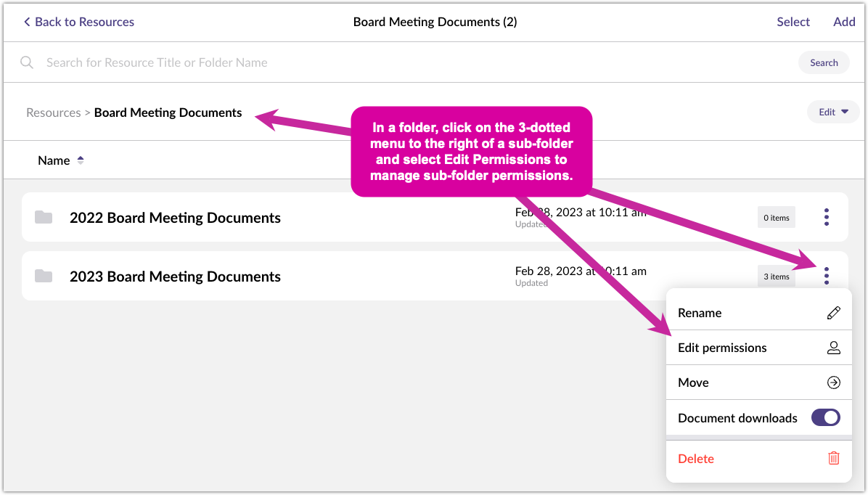Click the 0 items badge
The height and width of the screenshot is (495, 868).
[x=776, y=218]
